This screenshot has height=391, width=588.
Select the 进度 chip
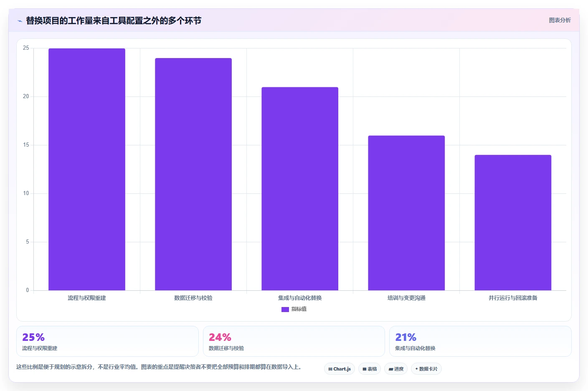point(396,369)
